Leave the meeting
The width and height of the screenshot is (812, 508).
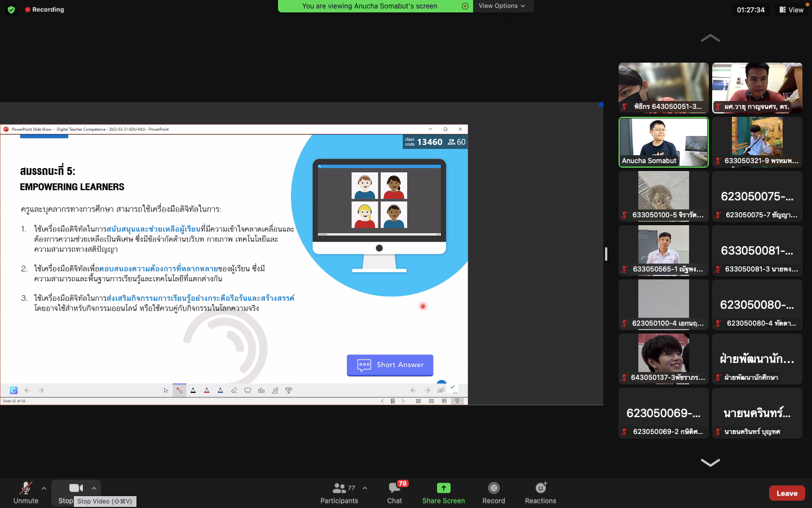787,493
